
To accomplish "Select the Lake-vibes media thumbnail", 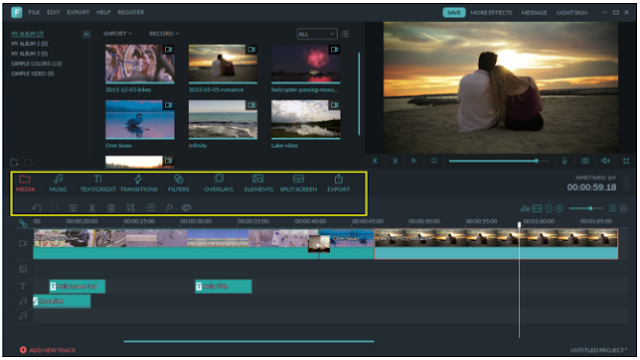I will (306, 120).
